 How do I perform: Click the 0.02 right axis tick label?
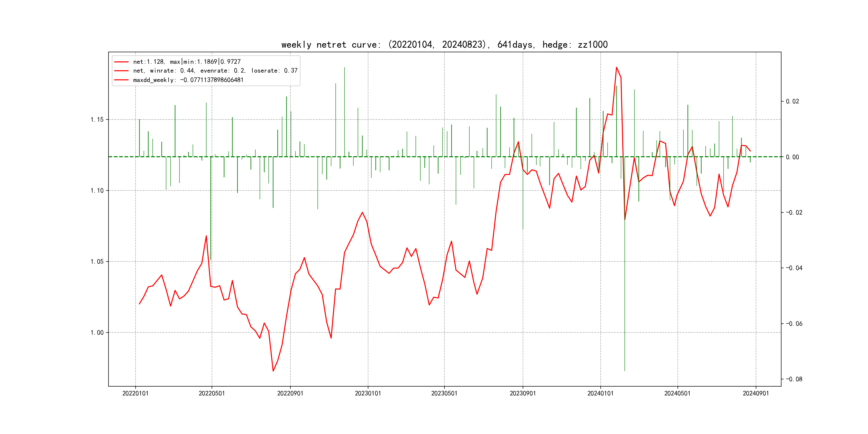[x=792, y=102]
